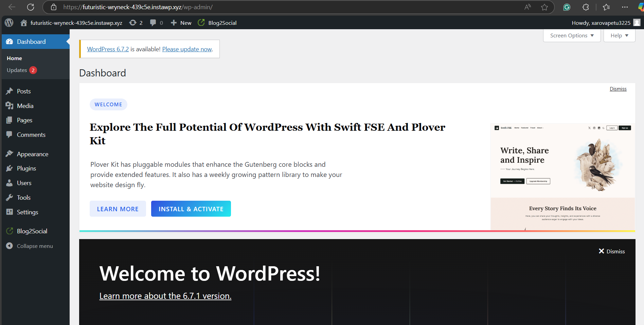Click the Explore The Full Potential heading
Image resolution: width=644 pixels, height=325 pixels.
click(267, 134)
